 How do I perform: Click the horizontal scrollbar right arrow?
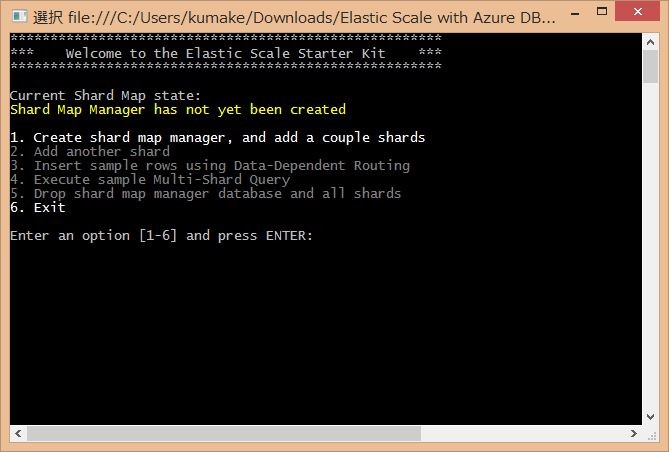[x=634, y=434]
